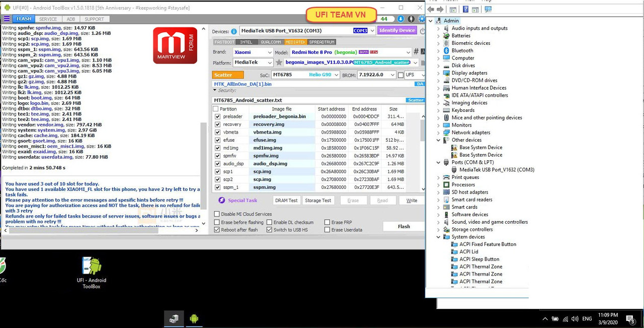Image resolution: width=644 pixels, height=328 pixels.
Task: Click the blue download arrow icon
Action: coord(400,19)
